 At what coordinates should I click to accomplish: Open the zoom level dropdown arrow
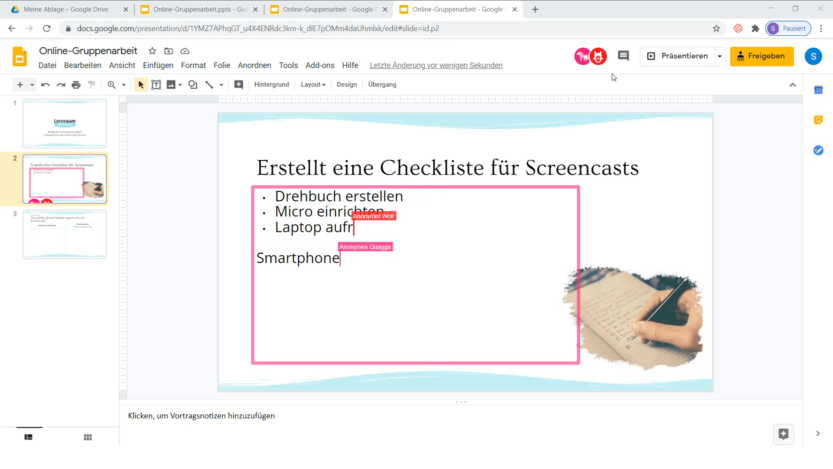tap(124, 84)
